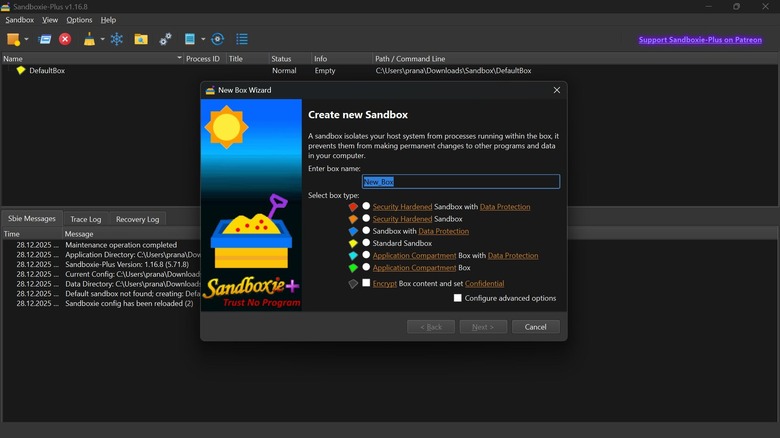Click Application Compartment link in the last box type
The height and width of the screenshot is (438, 780).
pyautogui.click(x=414, y=268)
